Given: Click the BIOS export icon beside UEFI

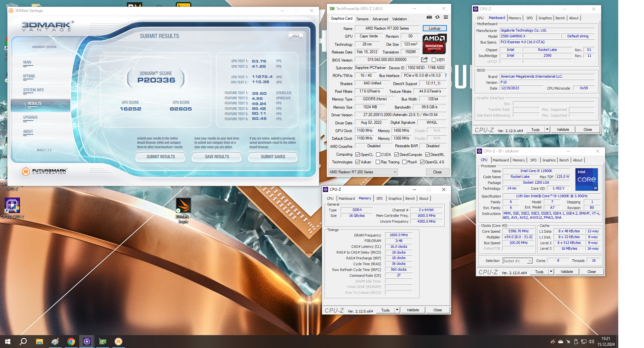Looking at the screenshot, I should click(425, 60).
